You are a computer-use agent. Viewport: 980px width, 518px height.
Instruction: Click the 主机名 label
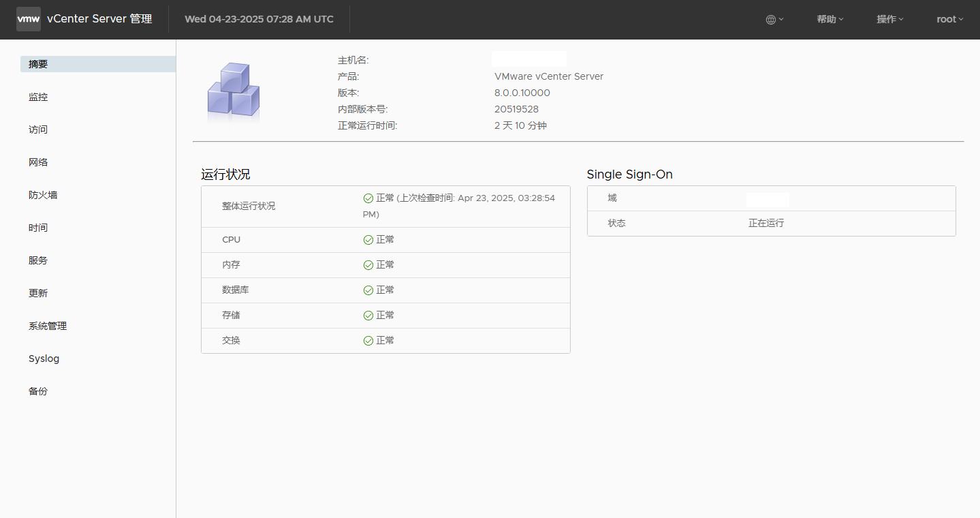click(353, 60)
